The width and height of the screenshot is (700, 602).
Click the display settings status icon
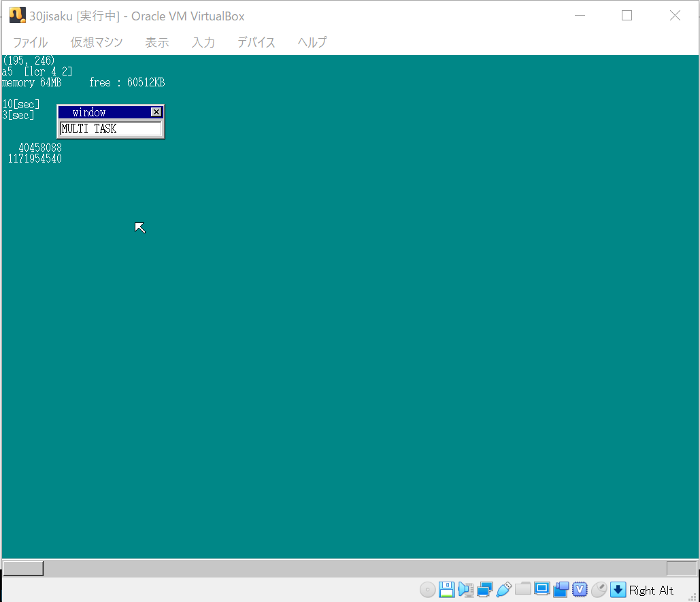click(542, 590)
